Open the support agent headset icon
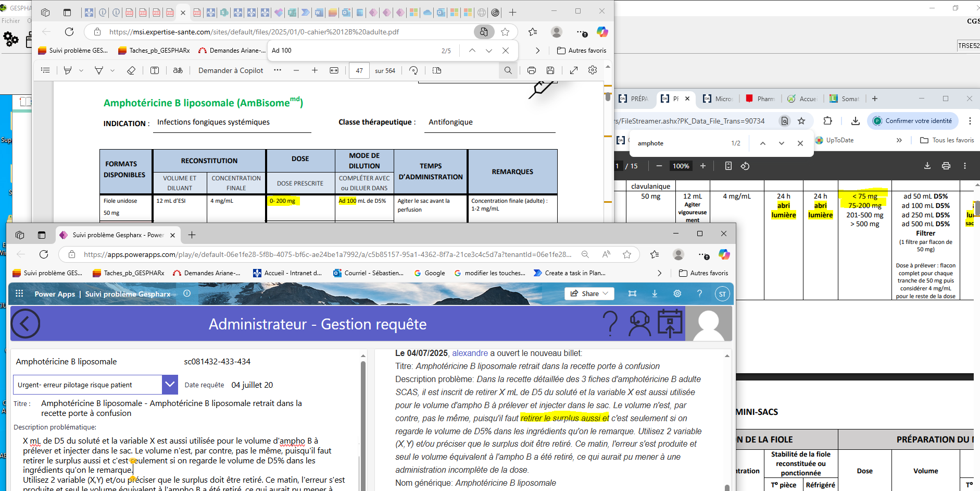 tap(639, 324)
